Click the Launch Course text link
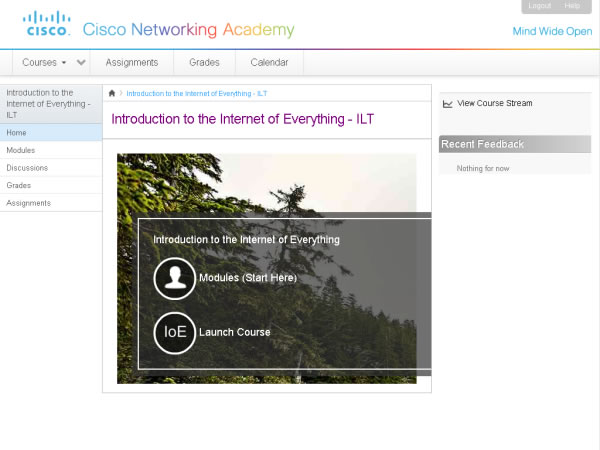The height and width of the screenshot is (450, 600). pos(234,332)
